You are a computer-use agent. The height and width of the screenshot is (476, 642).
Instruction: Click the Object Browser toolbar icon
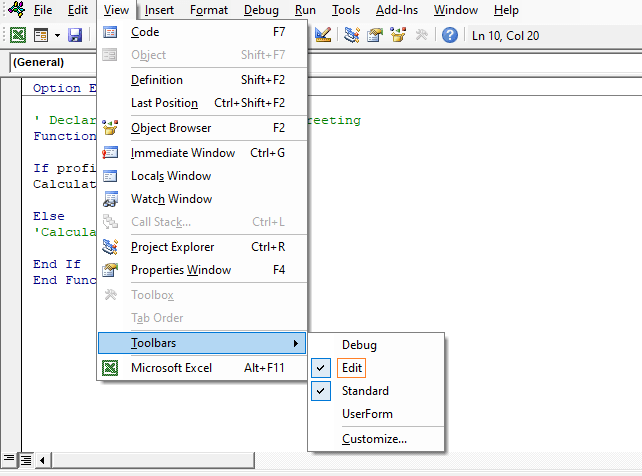(398, 35)
